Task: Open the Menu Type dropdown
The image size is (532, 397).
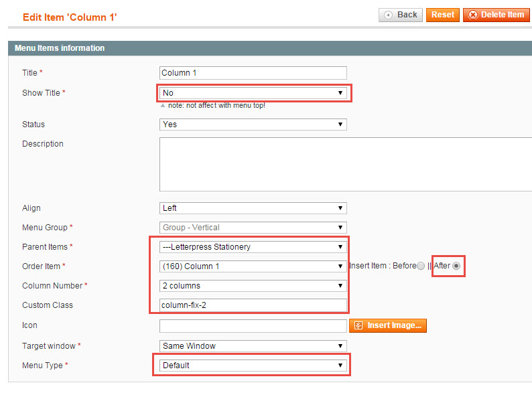Action: pos(253,366)
